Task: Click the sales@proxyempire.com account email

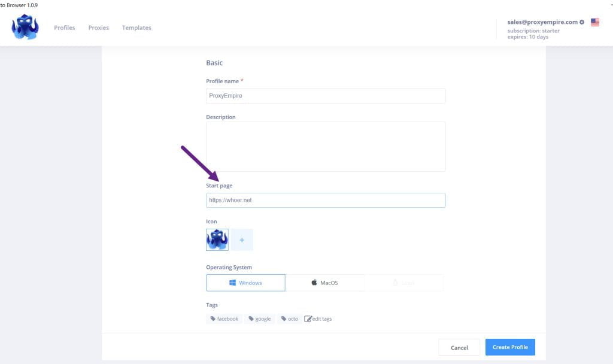Action: click(542, 22)
